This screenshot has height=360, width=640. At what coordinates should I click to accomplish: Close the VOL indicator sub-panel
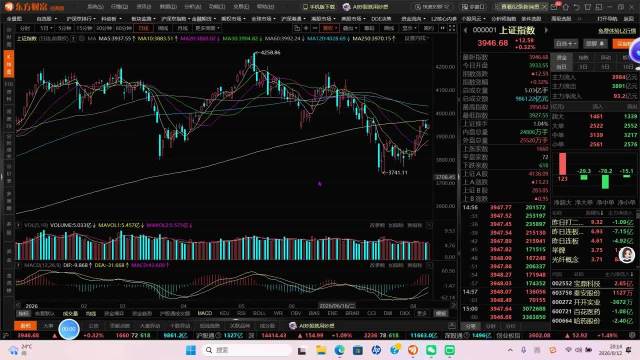pyautogui.click(x=429, y=225)
